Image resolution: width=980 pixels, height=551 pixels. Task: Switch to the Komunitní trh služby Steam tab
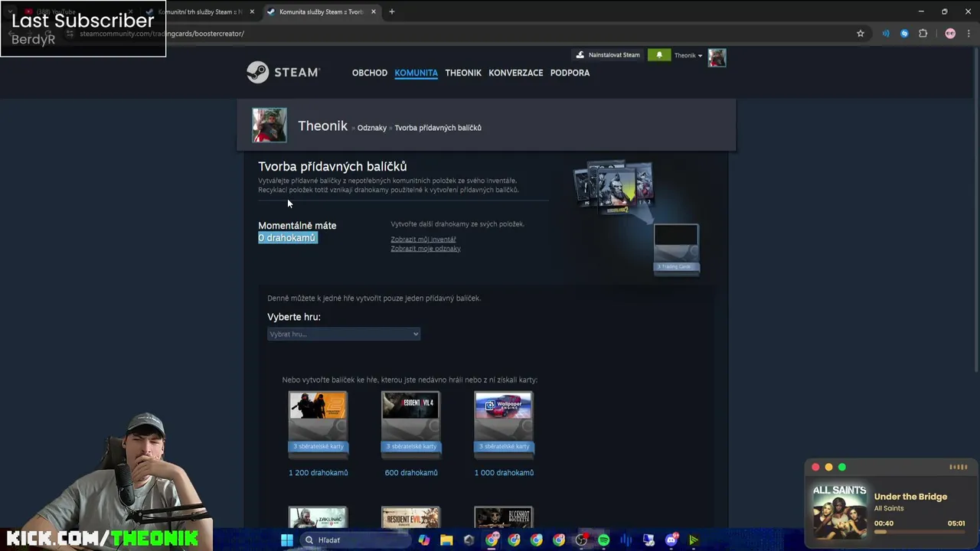tap(201, 11)
